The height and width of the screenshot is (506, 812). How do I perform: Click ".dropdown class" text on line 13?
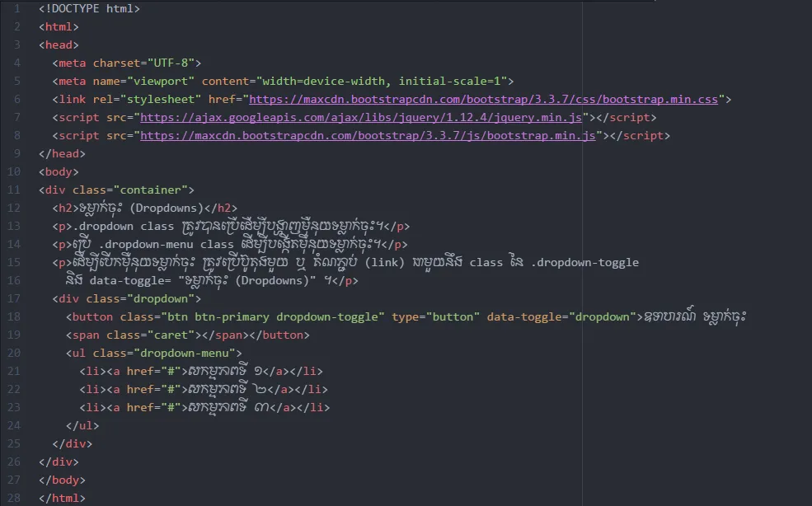click(124, 226)
